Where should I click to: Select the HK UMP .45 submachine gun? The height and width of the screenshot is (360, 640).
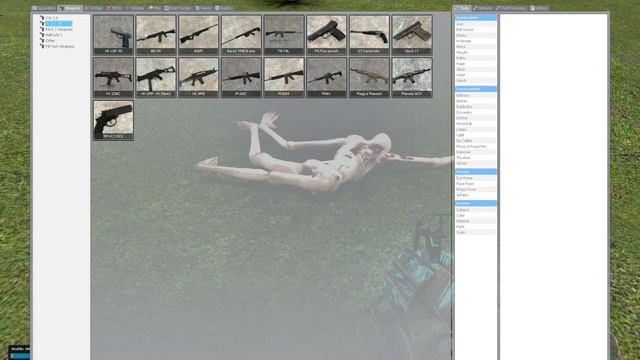(x=156, y=78)
